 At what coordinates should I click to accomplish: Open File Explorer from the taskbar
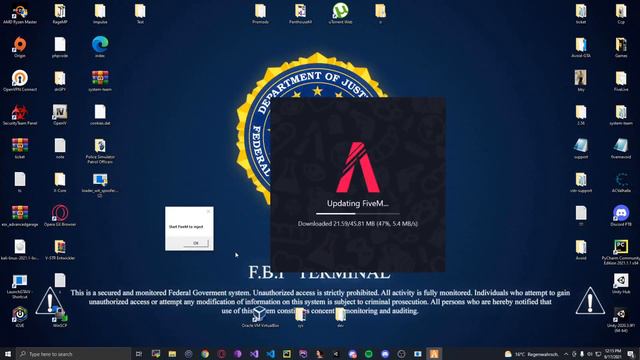tap(172, 353)
